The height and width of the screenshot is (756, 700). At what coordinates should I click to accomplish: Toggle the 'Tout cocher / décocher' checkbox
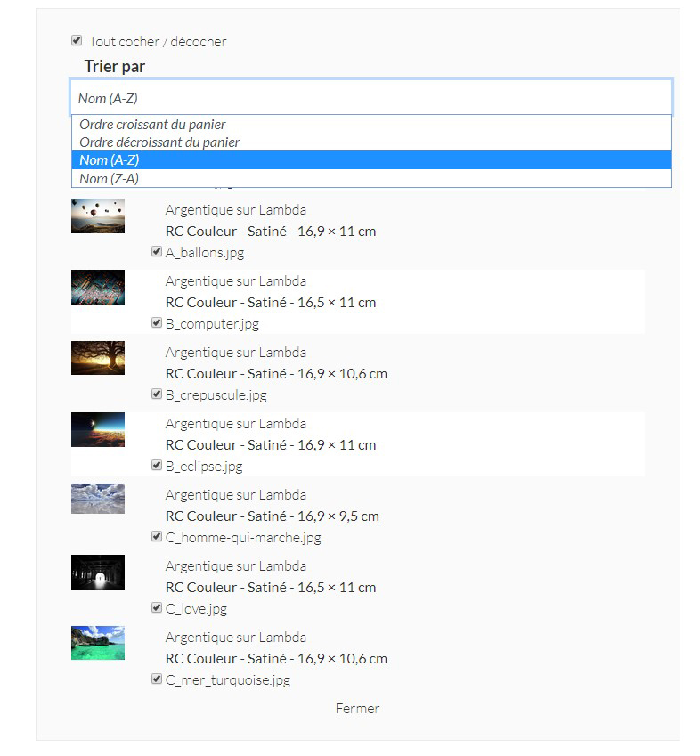point(77,41)
